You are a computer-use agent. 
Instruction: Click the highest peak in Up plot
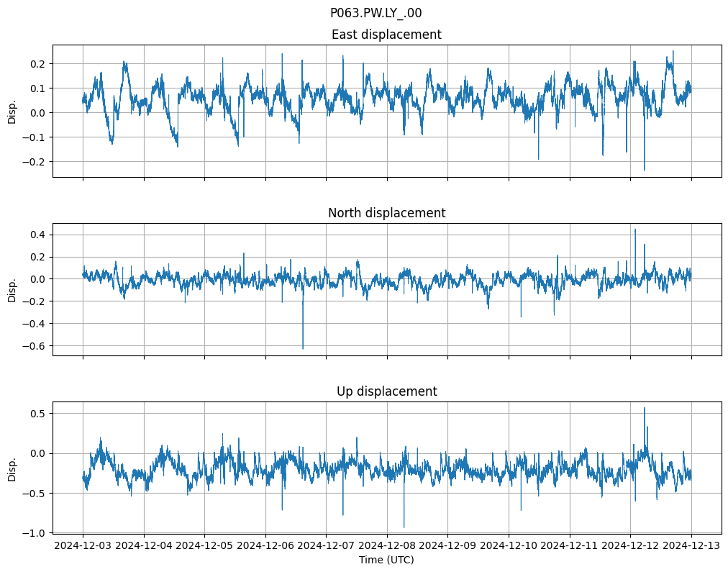tap(644, 408)
